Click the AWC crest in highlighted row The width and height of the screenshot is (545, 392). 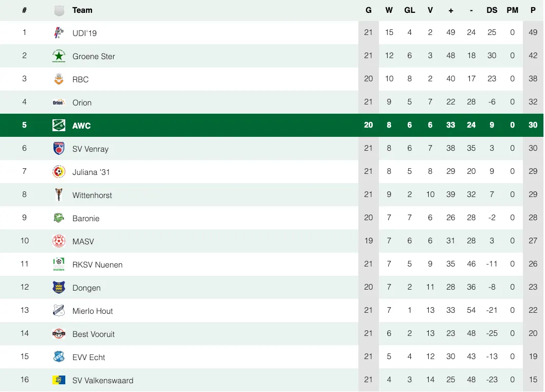pos(59,125)
